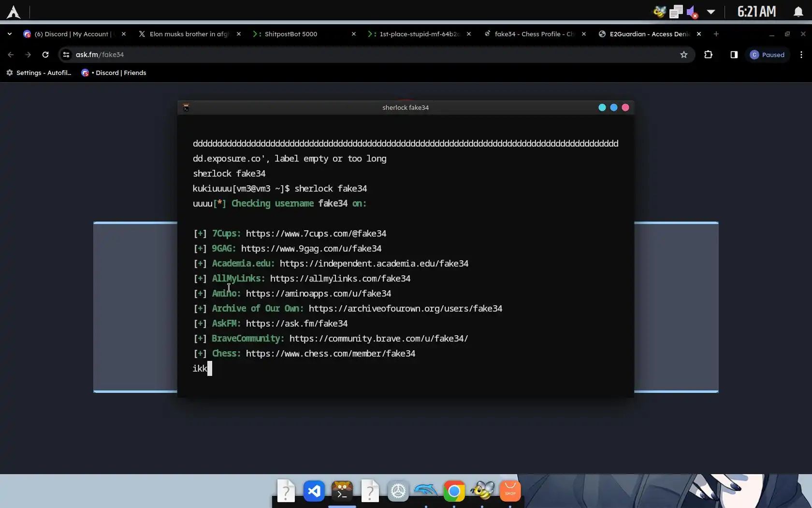The height and width of the screenshot is (508, 812).
Task: Click the bee tray icon in top panel
Action: tap(660, 12)
